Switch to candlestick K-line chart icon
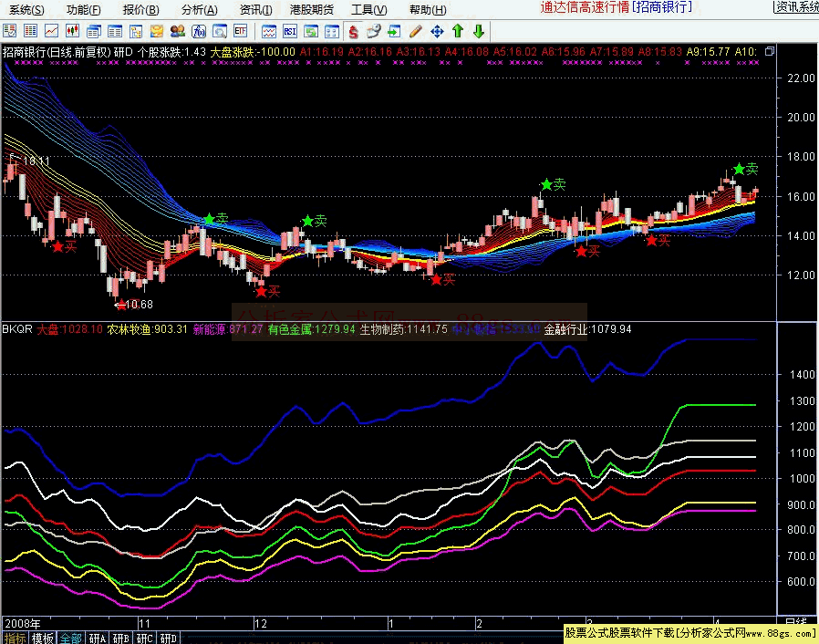The height and width of the screenshot is (644, 819). pyautogui.click(x=73, y=31)
